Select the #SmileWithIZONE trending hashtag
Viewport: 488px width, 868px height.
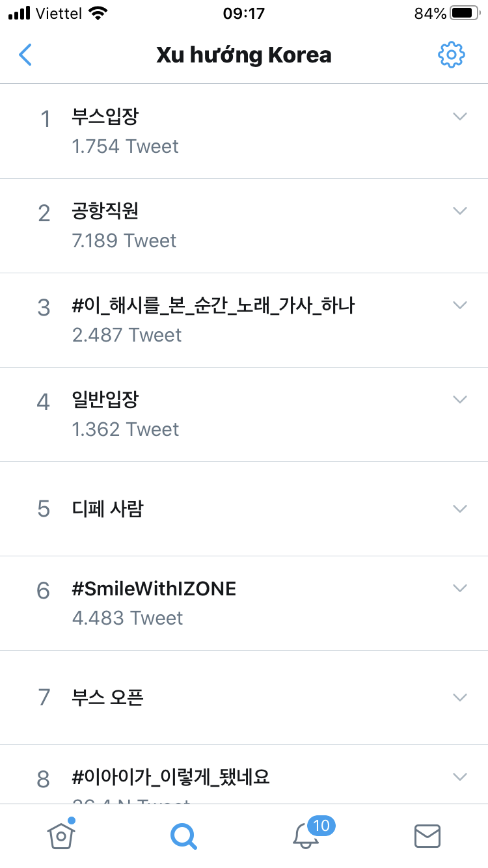(154, 589)
